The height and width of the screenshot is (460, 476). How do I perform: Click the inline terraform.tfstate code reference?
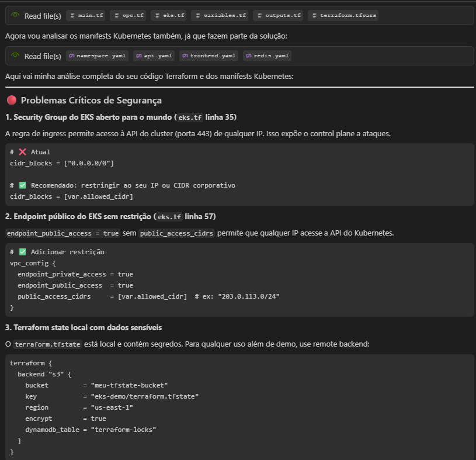point(48,344)
